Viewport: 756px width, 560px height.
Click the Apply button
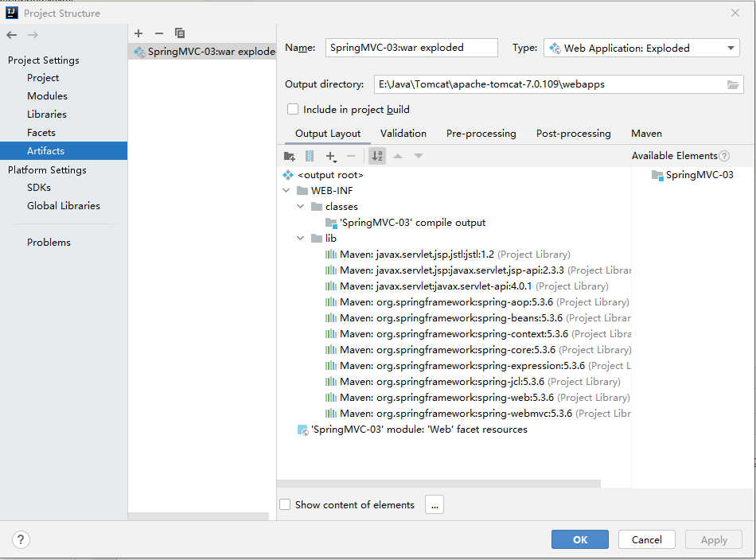(714, 539)
